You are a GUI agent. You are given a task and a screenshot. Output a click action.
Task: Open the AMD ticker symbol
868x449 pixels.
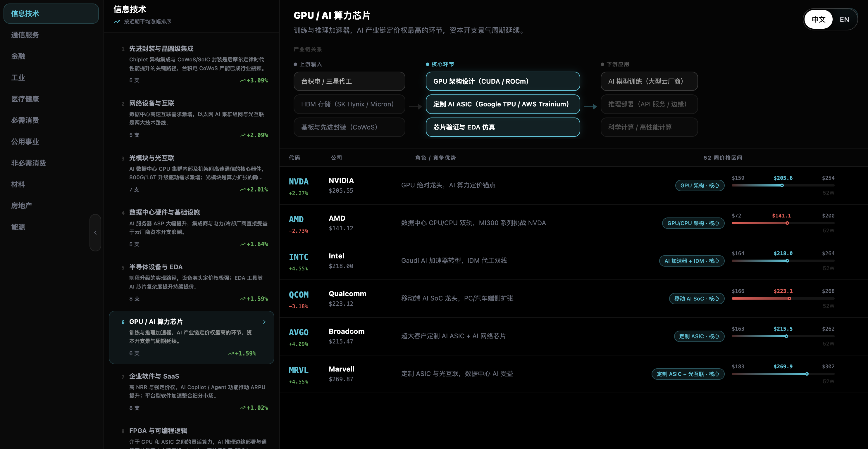tap(296, 220)
